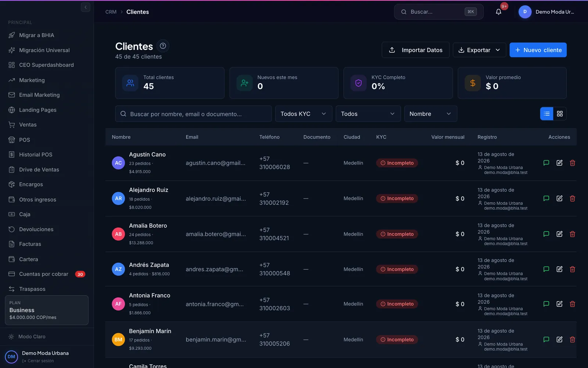Click the Nuevo cliente button
This screenshot has height=368, width=588.
click(538, 50)
